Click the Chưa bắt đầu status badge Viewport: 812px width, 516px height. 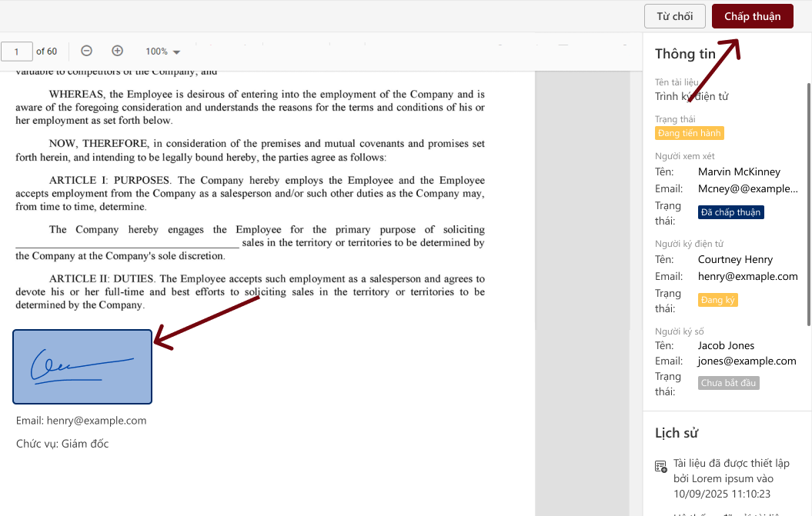pos(728,383)
